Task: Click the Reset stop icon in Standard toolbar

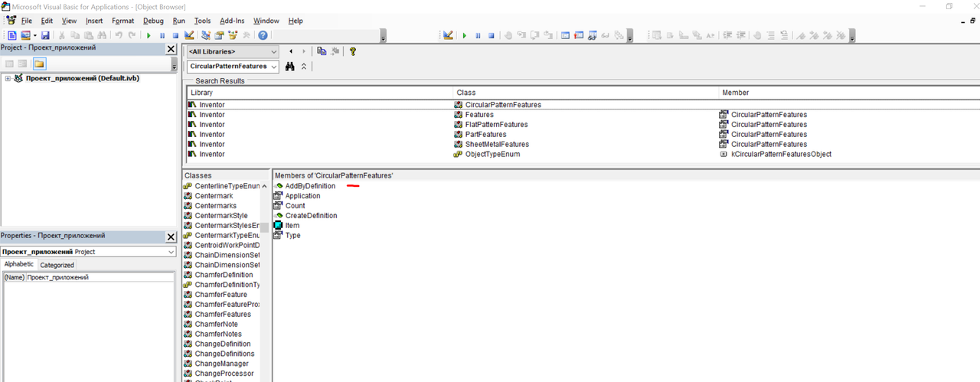Action: [175, 35]
